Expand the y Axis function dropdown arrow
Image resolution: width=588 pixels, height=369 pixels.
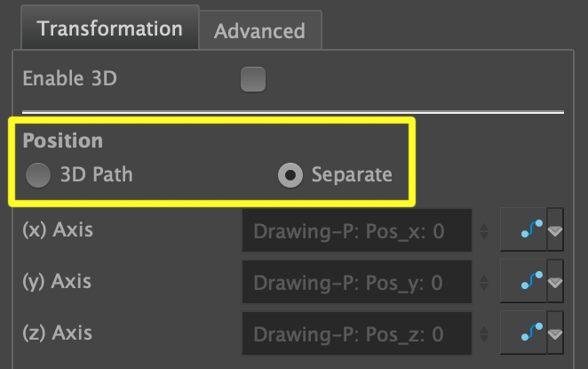click(555, 283)
